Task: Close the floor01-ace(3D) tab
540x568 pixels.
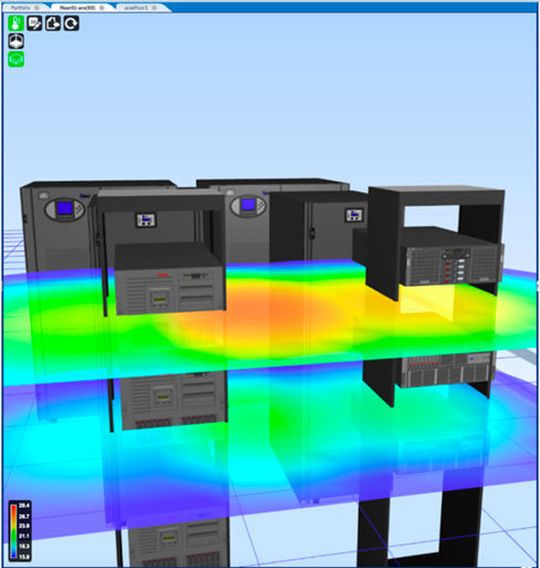Action: pos(102,7)
